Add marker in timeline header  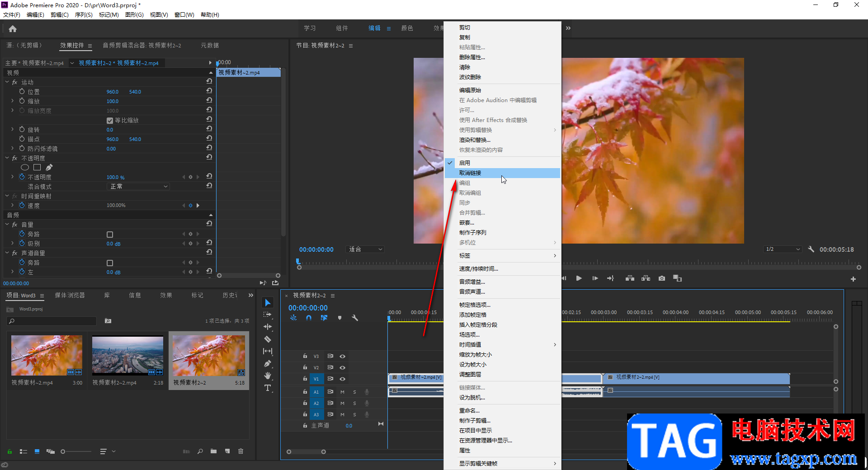click(x=340, y=318)
